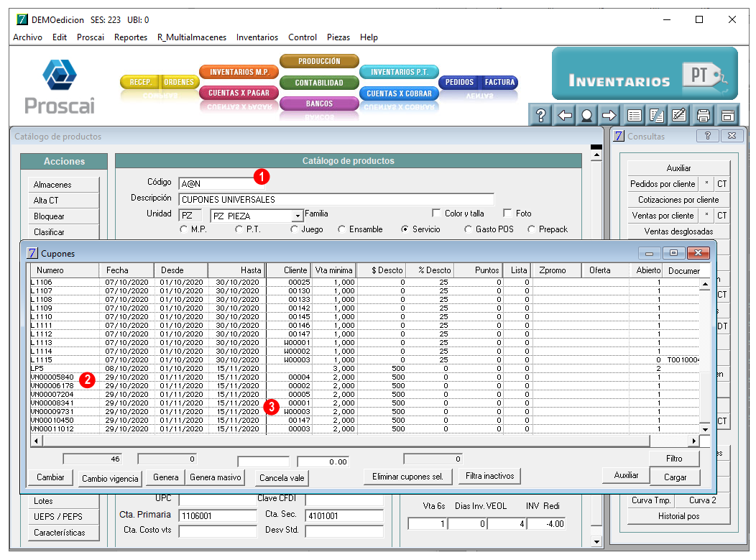Image resolution: width=756 pixels, height=560 pixels.
Task: Click the Cargar button
Action: tap(675, 477)
